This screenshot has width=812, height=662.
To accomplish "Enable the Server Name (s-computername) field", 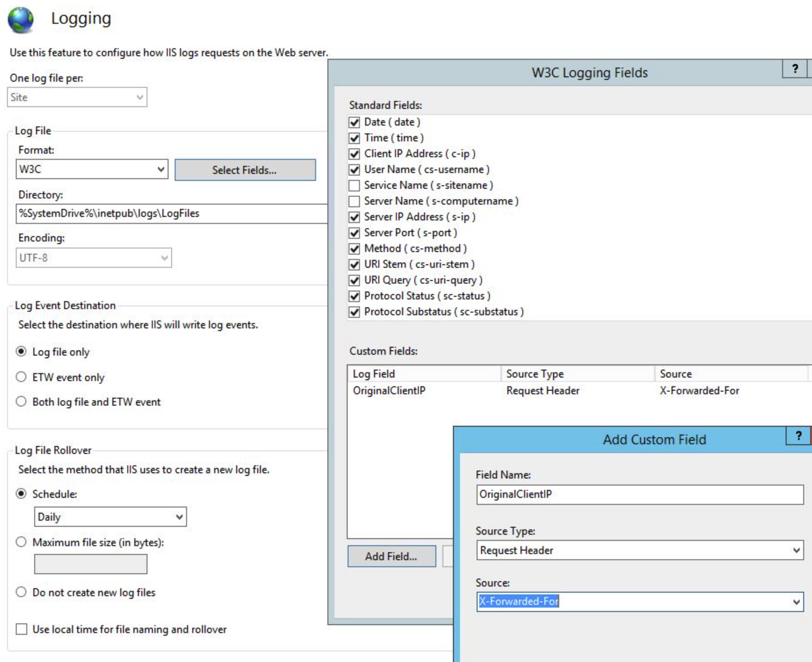I will [354, 201].
